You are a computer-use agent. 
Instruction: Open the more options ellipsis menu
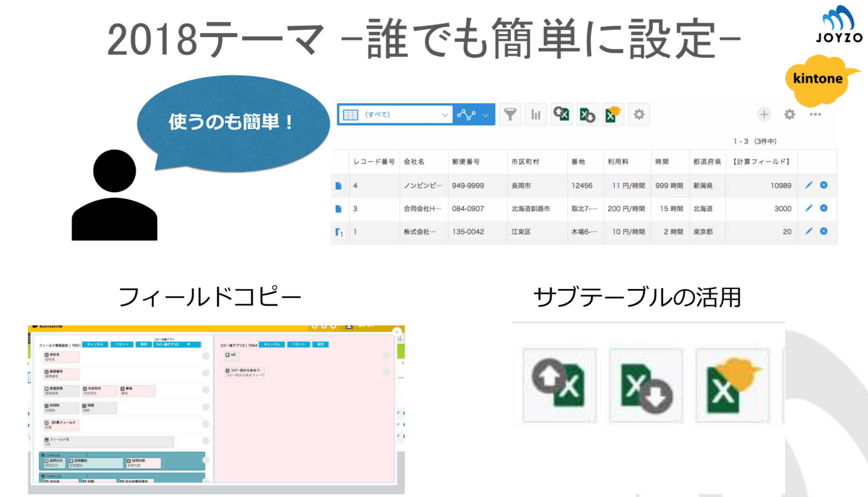coord(815,114)
